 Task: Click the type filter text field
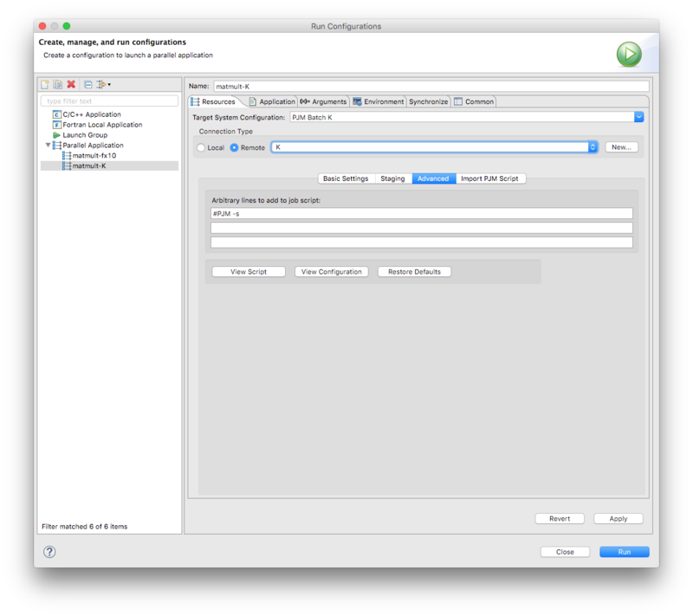[109, 101]
